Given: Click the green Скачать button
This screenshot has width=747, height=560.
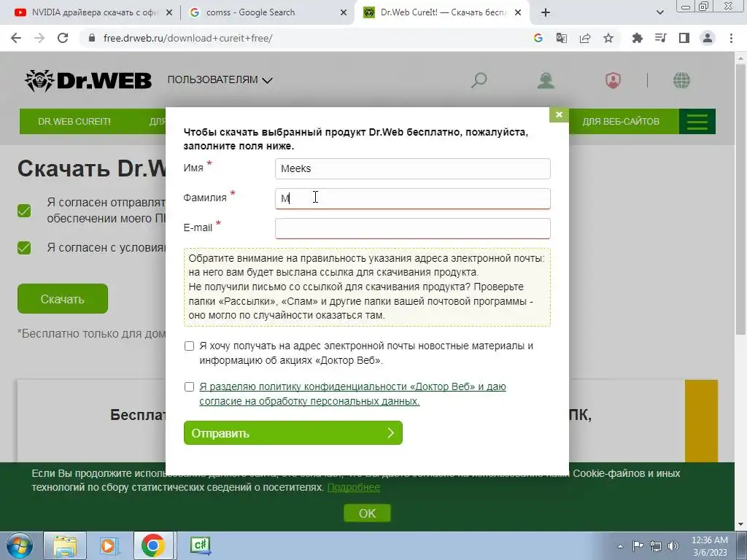Looking at the screenshot, I should pos(63,298).
